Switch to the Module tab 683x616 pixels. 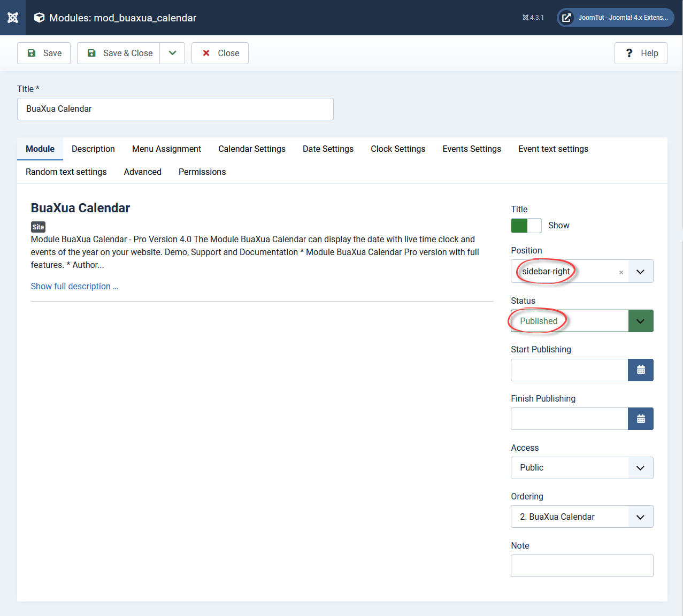40,149
